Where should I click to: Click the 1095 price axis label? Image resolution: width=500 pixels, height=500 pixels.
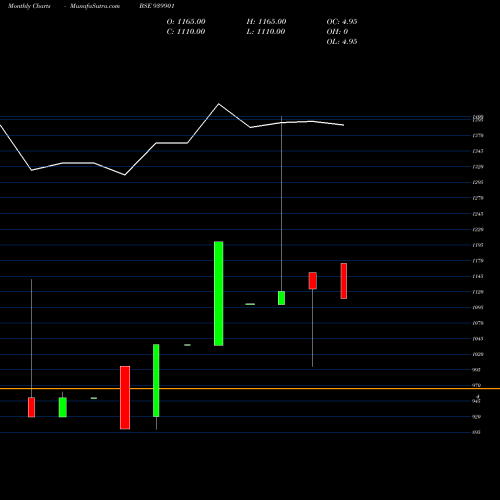(x=478, y=307)
